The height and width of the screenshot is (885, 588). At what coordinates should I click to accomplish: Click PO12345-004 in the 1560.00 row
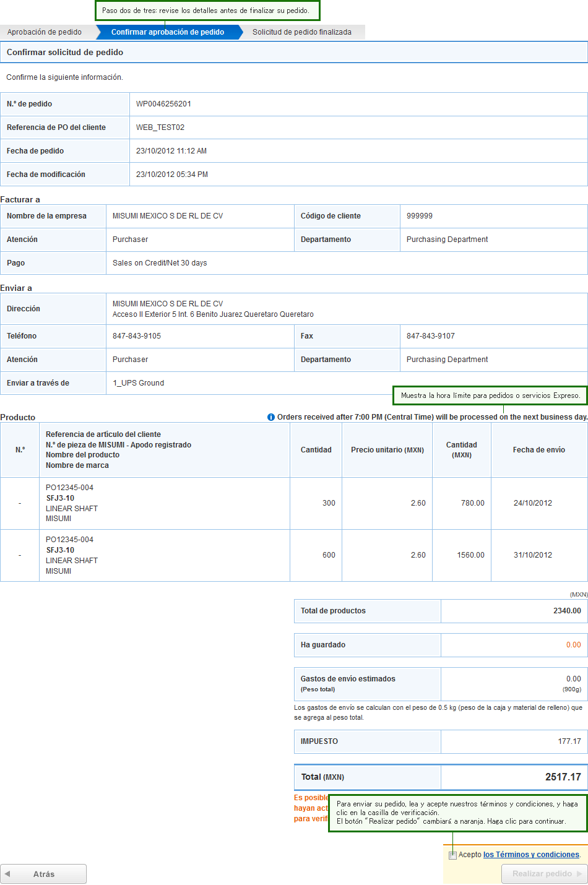[69, 540]
